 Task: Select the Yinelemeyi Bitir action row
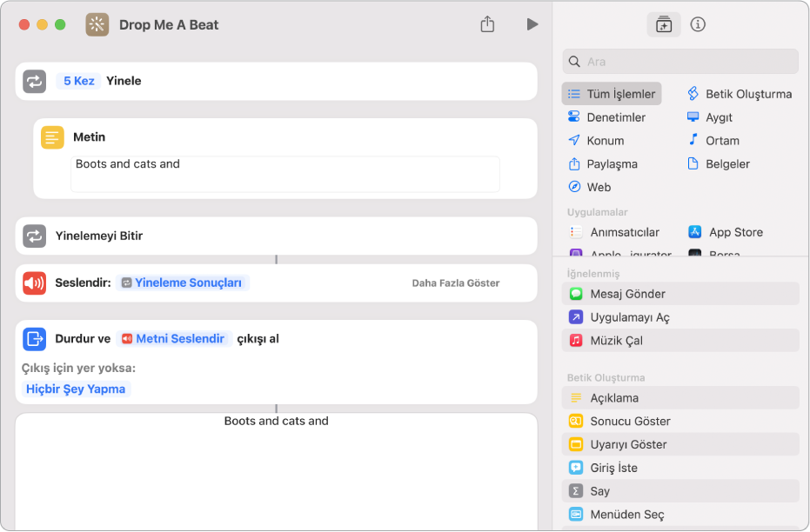tap(277, 236)
